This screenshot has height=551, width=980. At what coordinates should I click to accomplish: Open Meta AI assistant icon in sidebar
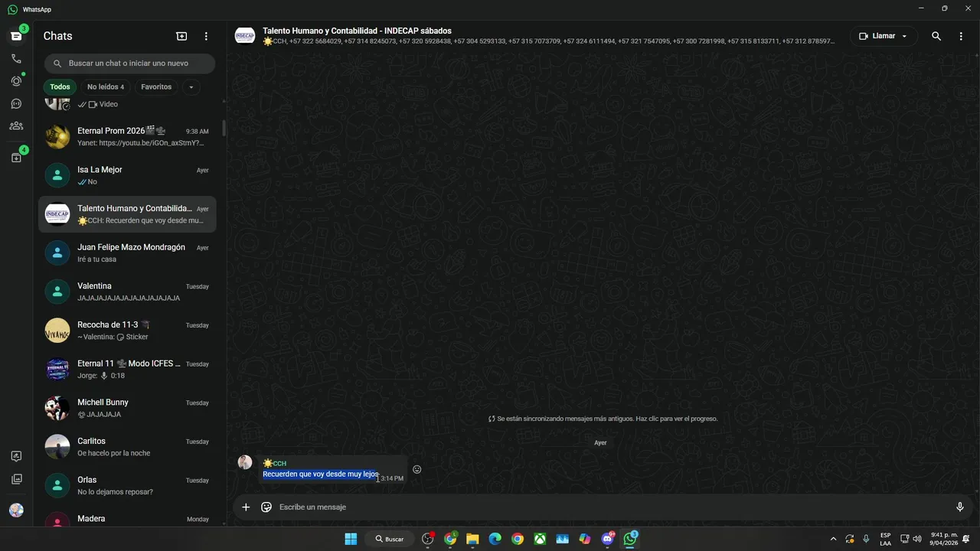16,456
